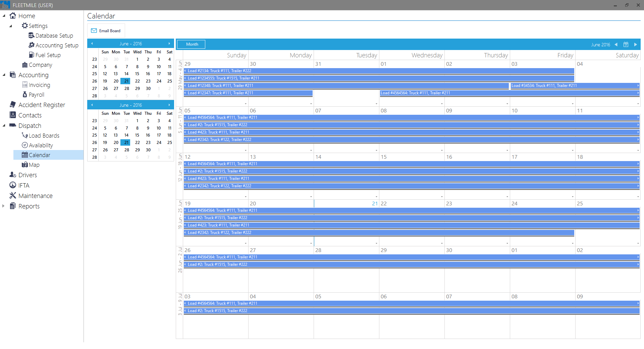Select day 15 in top mini calendar

click(x=137, y=74)
